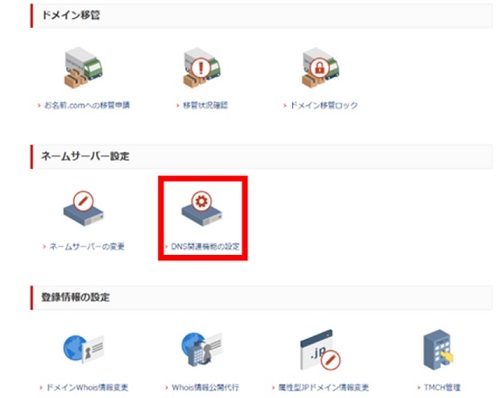The height and width of the screenshot is (398, 503).
Task: Open the ドメインWhois情報変更 link
Action: coord(87,388)
